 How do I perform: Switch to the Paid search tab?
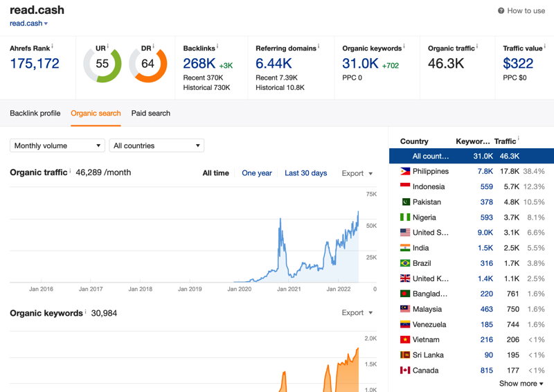click(x=151, y=113)
